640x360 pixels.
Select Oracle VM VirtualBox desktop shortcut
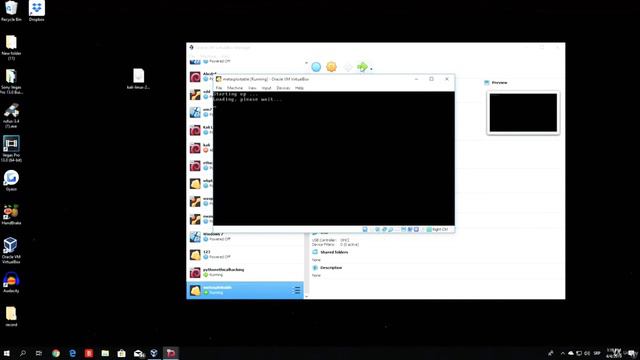point(11,251)
